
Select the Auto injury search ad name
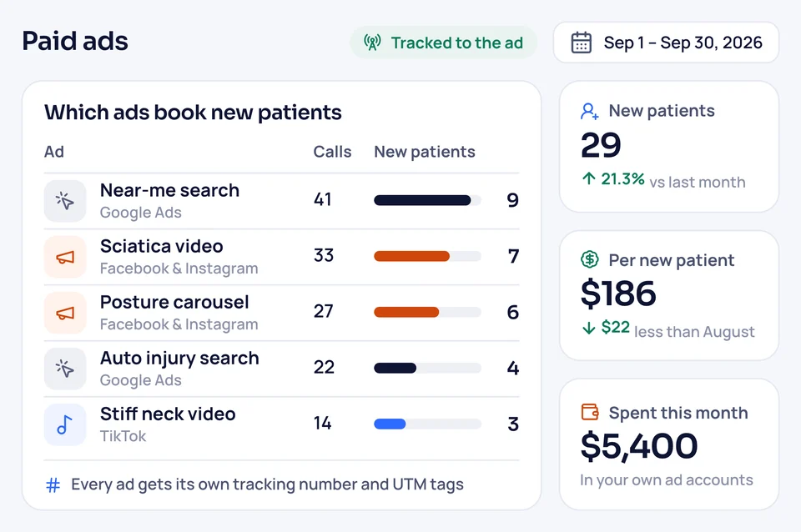[x=179, y=359]
